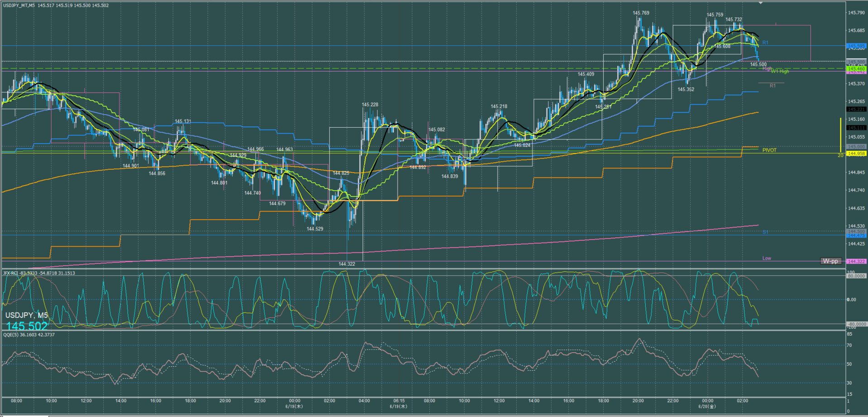Viewport: 868px width, 417px height.
Task: Click the 145.608 price label
Action: 722,46
